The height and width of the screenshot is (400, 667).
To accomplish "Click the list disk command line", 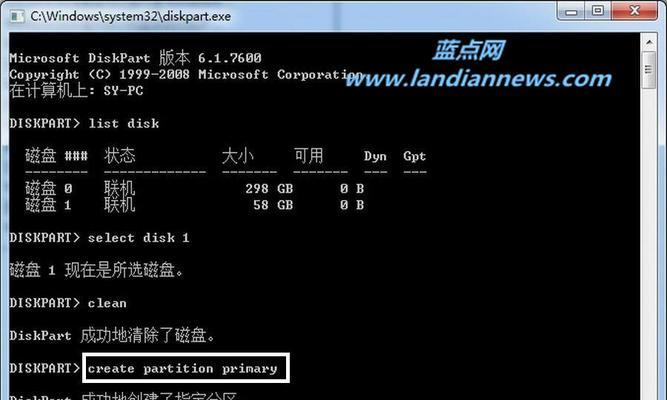I will click(84, 123).
